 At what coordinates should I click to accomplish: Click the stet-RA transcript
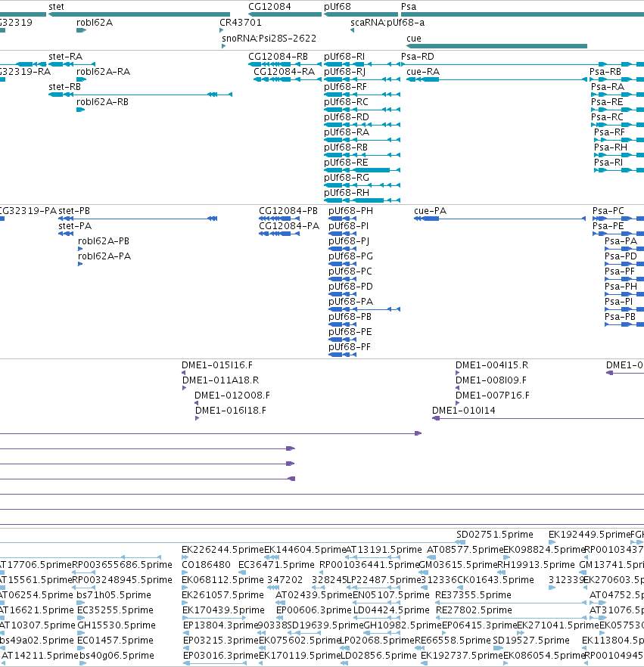[72, 64]
